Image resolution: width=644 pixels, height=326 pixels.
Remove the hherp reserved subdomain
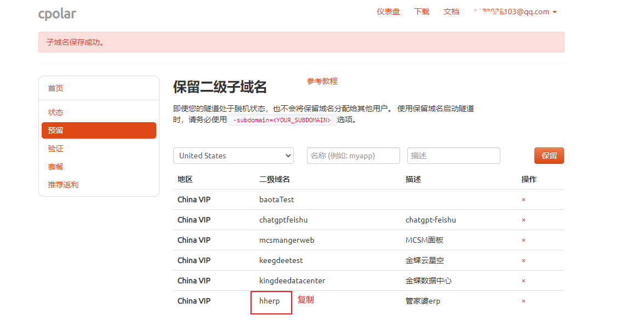pos(523,301)
